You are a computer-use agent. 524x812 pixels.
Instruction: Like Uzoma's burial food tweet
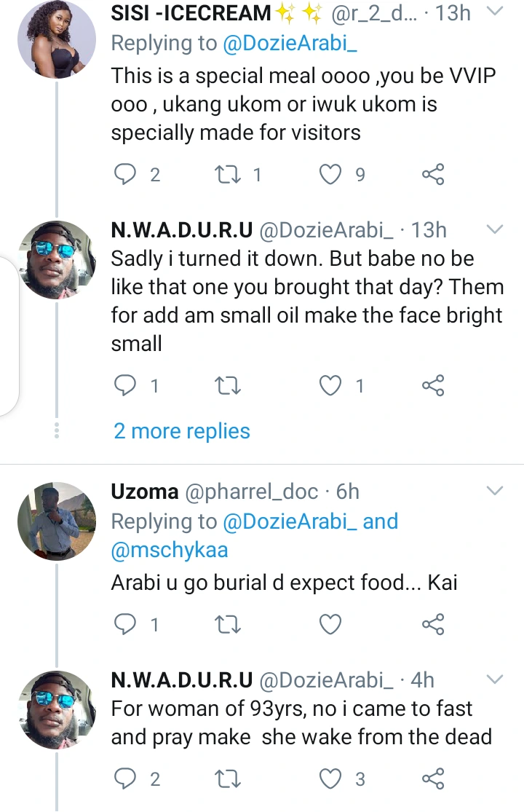coord(331,624)
